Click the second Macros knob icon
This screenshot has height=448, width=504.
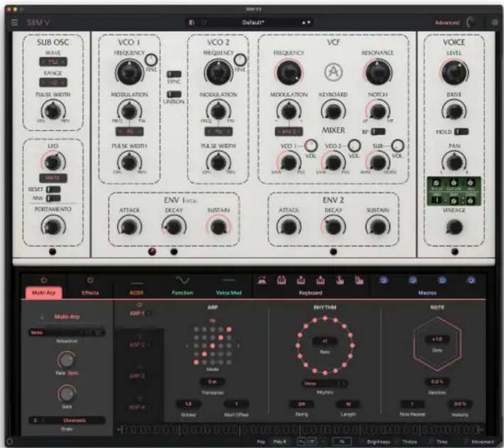point(413,280)
